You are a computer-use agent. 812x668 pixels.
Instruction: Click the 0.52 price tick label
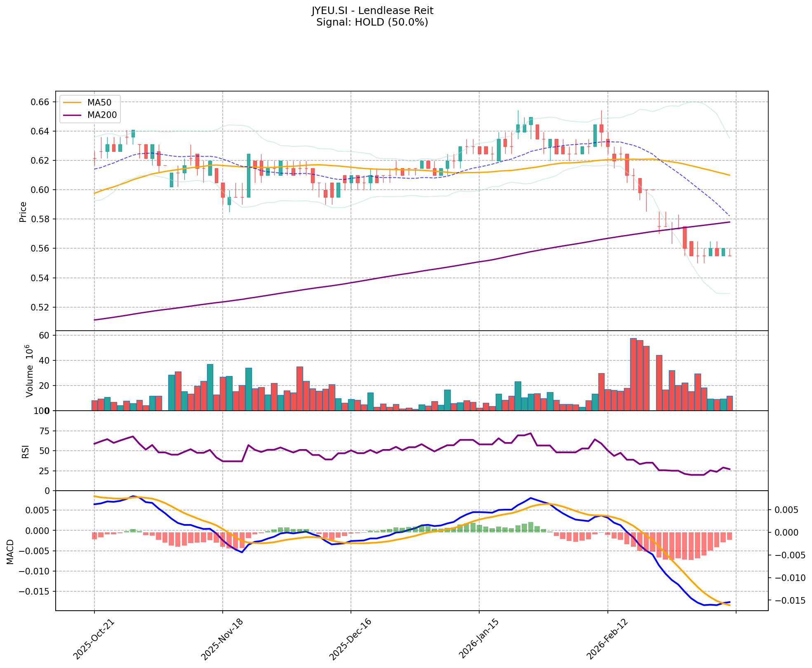click(x=40, y=307)
